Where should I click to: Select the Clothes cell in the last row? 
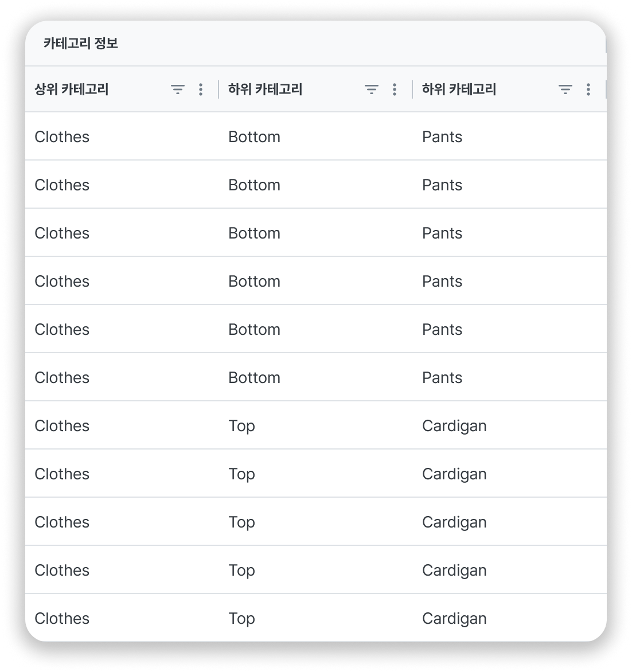tap(62, 619)
